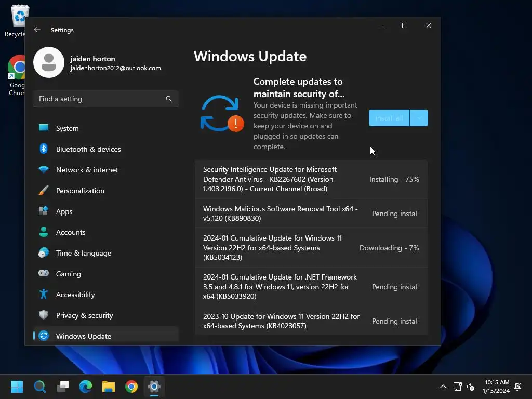Screen dimensions: 532x399
Task: Click the Apps icon in sidebar
Action: click(44, 211)
